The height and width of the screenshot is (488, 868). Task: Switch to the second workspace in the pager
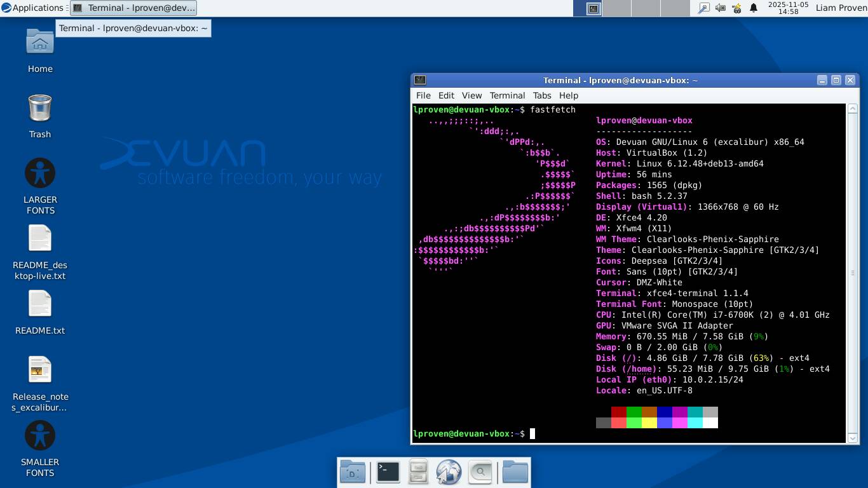coord(616,8)
